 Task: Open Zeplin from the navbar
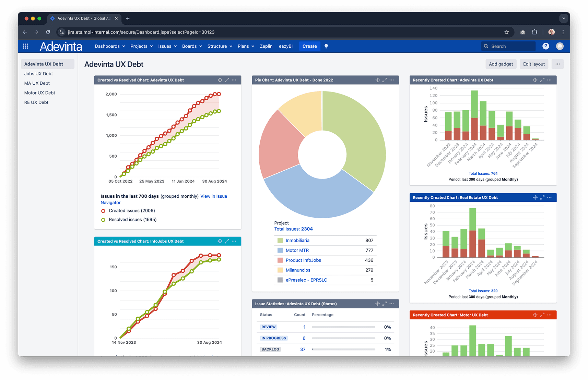(266, 46)
